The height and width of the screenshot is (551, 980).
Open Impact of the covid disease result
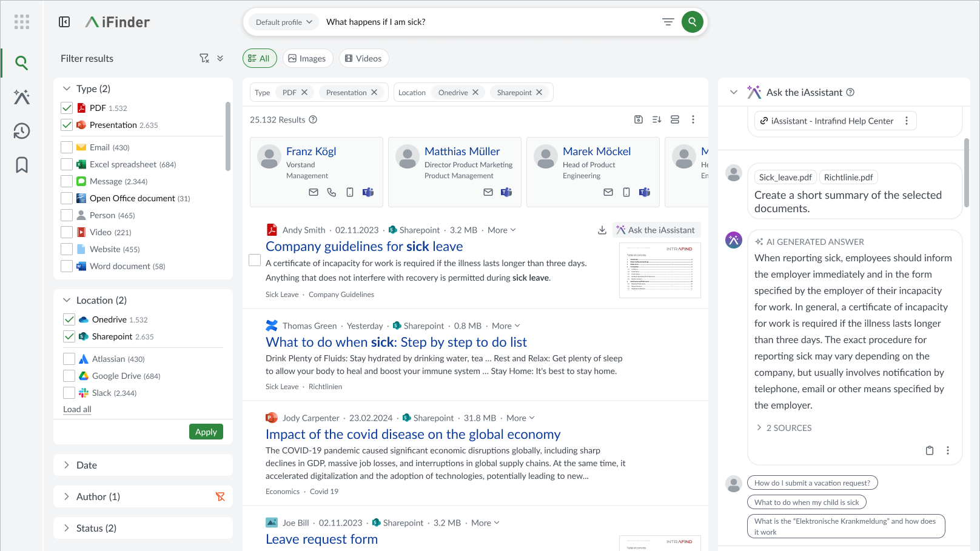413,434
